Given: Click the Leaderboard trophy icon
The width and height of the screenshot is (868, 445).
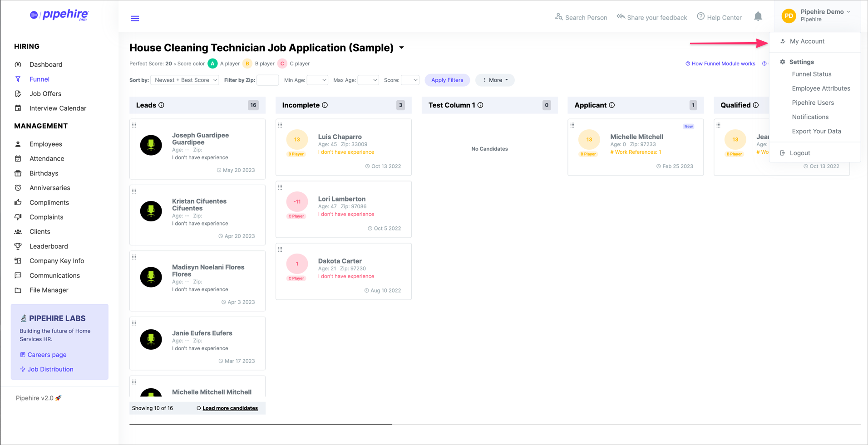Looking at the screenshot, I should (x=18, y=246).
